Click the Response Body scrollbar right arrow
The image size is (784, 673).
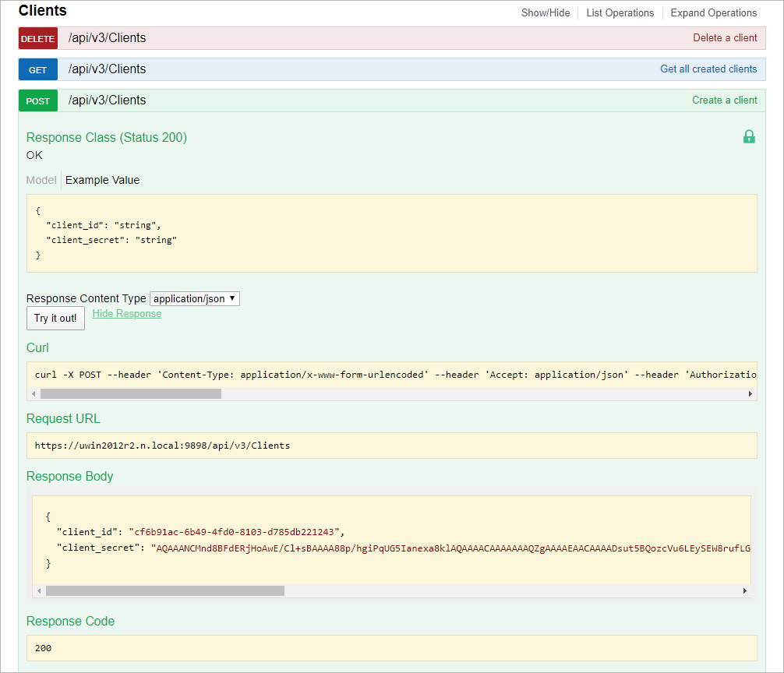pyautogui.click(x=744, y=590)
